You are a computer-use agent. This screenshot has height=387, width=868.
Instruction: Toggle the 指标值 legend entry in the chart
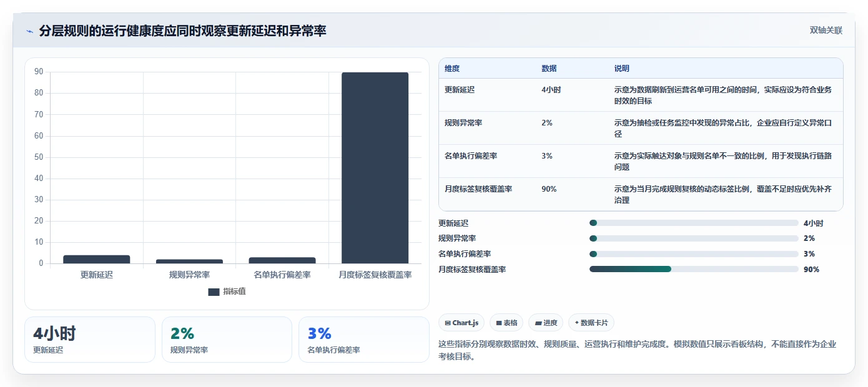(227, 291)
